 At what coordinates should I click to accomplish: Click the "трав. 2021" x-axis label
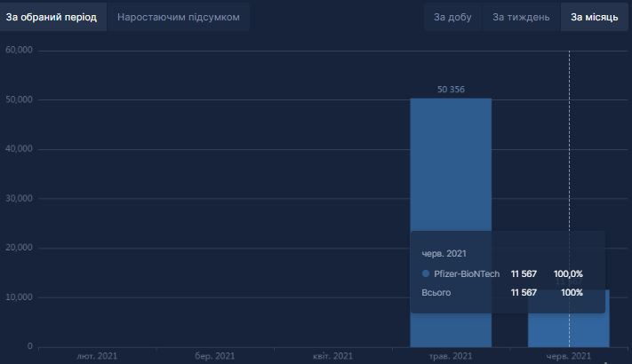[x=451, y=356]
